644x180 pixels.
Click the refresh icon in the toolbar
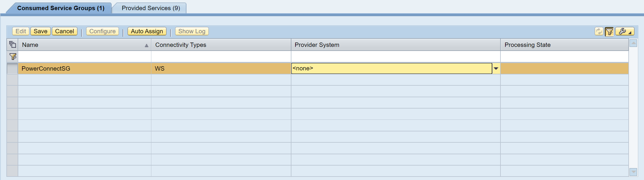click(x=599, y=31)
